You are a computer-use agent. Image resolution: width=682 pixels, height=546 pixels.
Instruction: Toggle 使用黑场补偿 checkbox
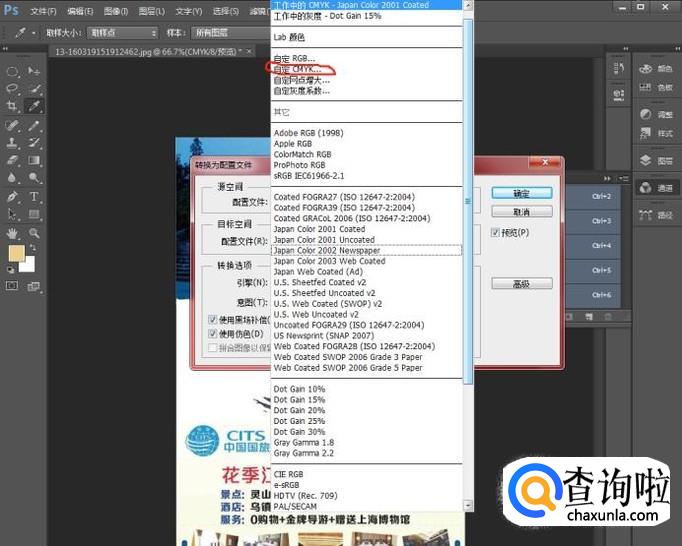(213, 320)
